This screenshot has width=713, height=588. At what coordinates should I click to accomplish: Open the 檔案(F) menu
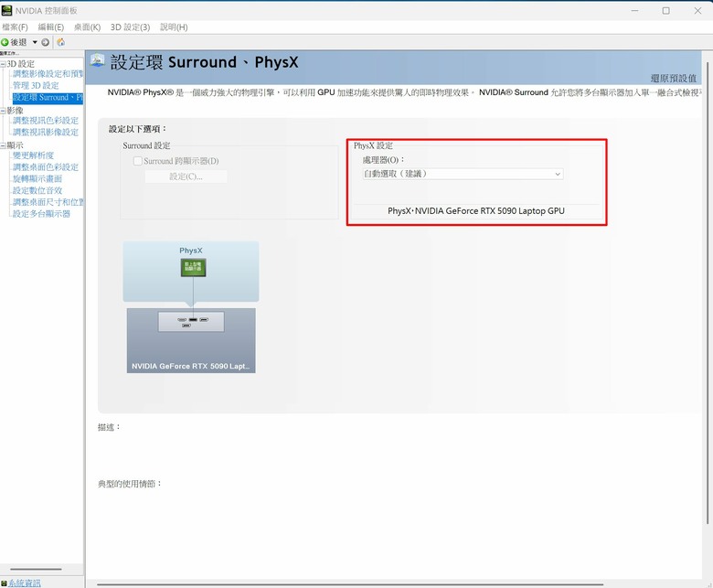pyautogui.click(x=15, y=27)
